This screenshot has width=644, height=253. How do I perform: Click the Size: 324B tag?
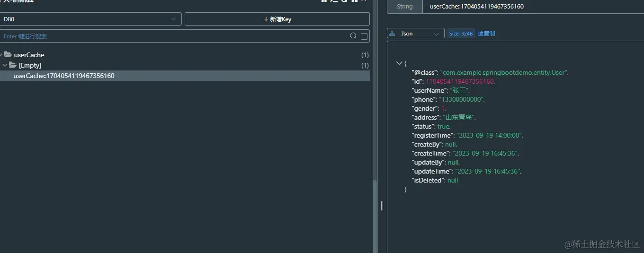(461, 34)
